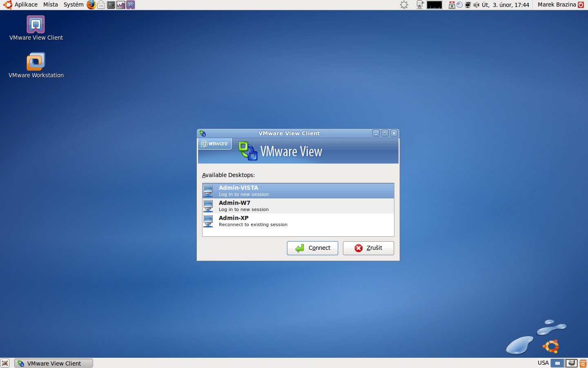This screenshot has height=368, width=588.
Task: Click the red stamp update tray icon
Action: tap(452, 5)
